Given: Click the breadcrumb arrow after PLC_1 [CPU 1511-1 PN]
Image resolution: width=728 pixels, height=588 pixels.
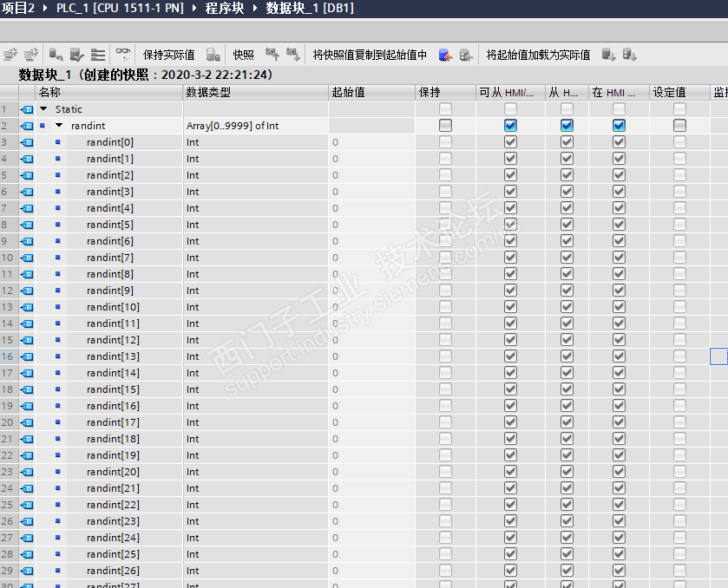Looking at the screenshot, I should (194, 9).
